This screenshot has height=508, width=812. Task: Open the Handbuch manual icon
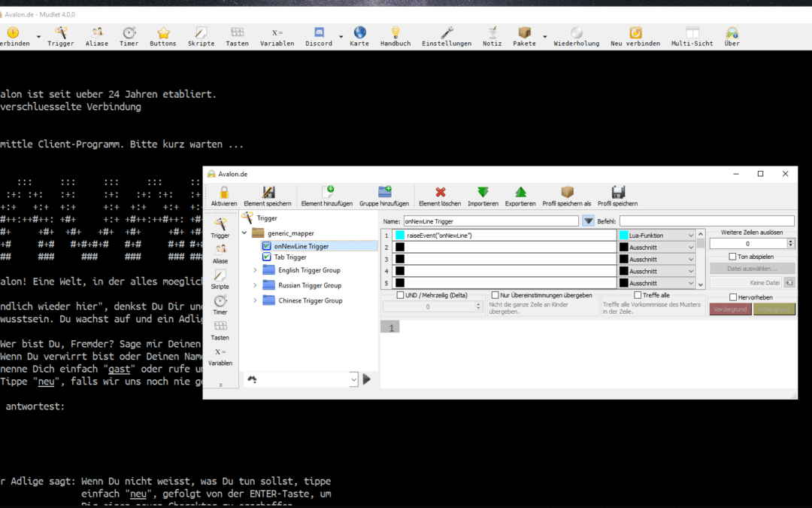tap(395, 37)
